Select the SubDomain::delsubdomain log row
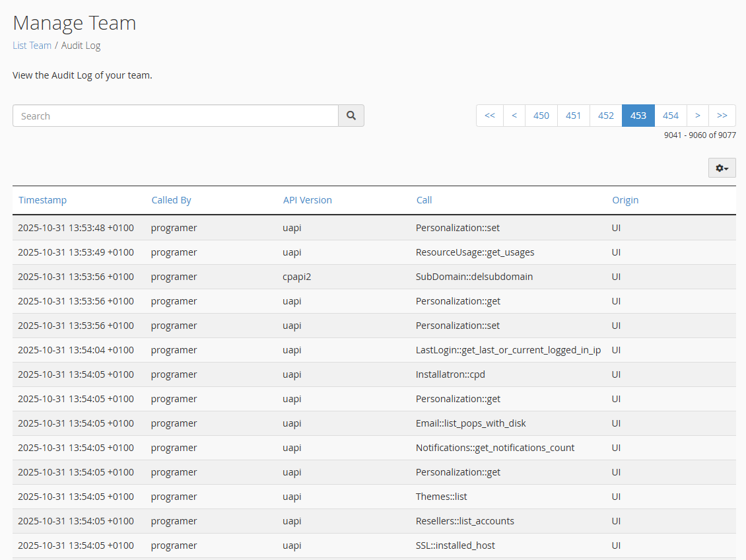746x560 pixels. tap(474, 277)
